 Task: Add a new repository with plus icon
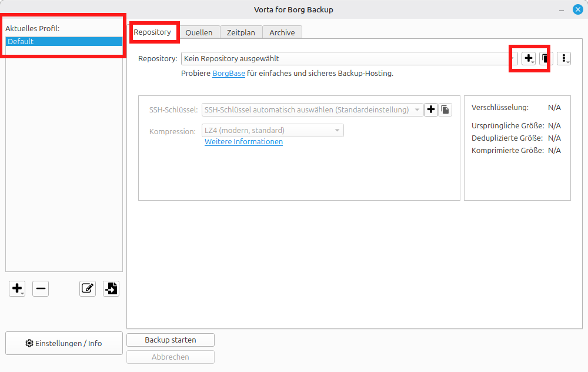[529, 58]
